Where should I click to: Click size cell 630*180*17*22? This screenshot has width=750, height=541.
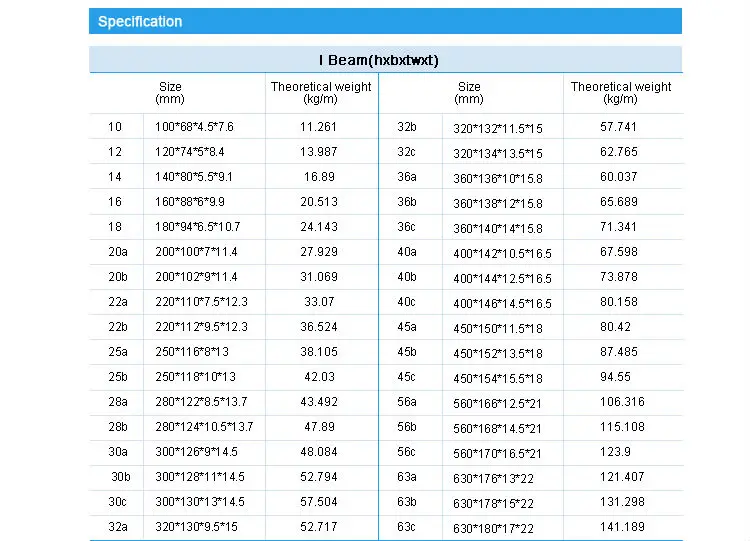pyautogui.click(x=493, y=528)
